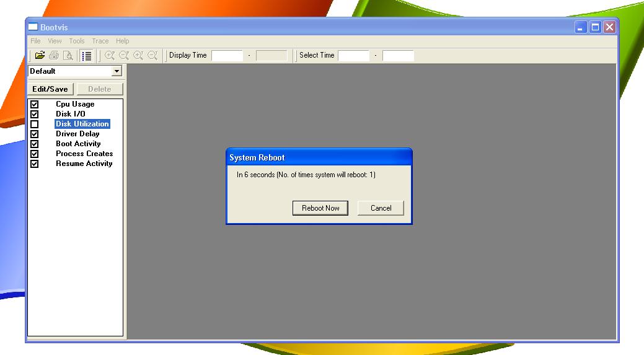Open the Default profile dropdown
Image resolution: width=644 pixels, height=355 pixels.
click(x=117, y=71)
